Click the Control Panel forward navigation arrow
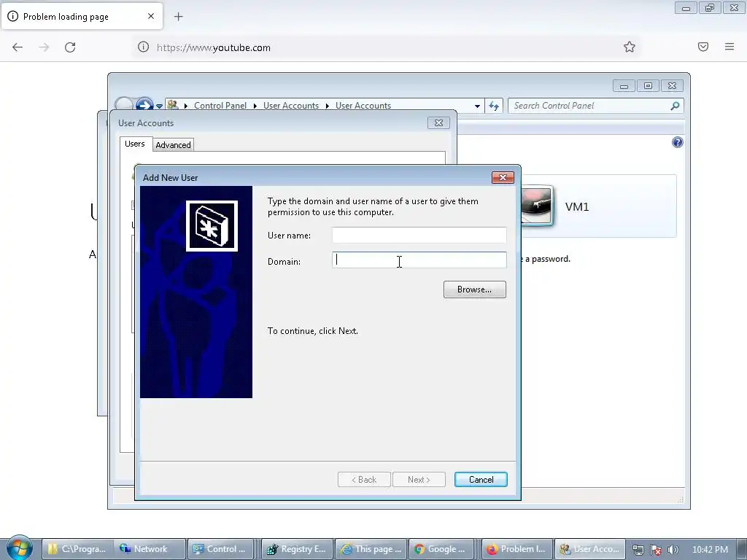 coord(144,105)
